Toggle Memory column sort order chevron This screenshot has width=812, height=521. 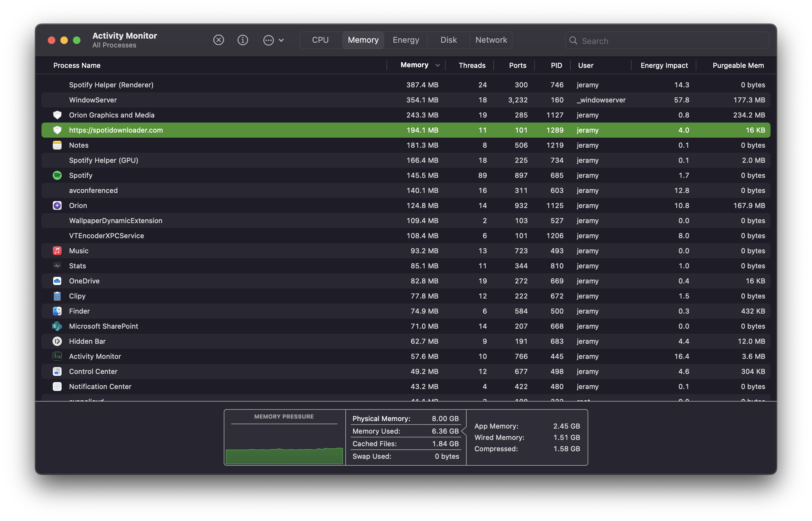tap(437, 65)
